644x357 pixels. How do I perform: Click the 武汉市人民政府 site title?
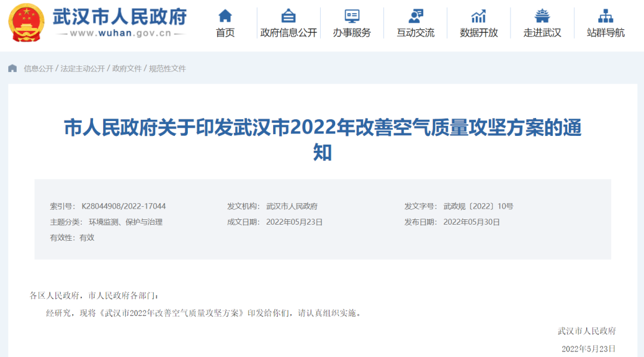tap(120, 17)
